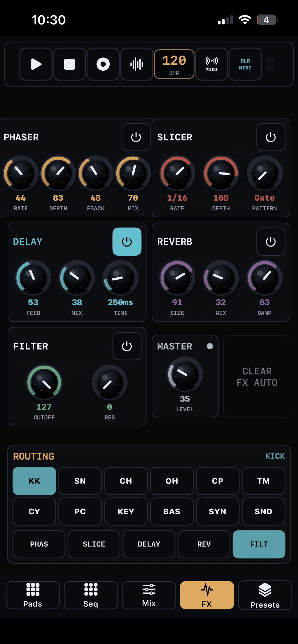The height and width of the screenshot is (644, 298).
Task: Turn off the Delay power button
Action: 127,242
